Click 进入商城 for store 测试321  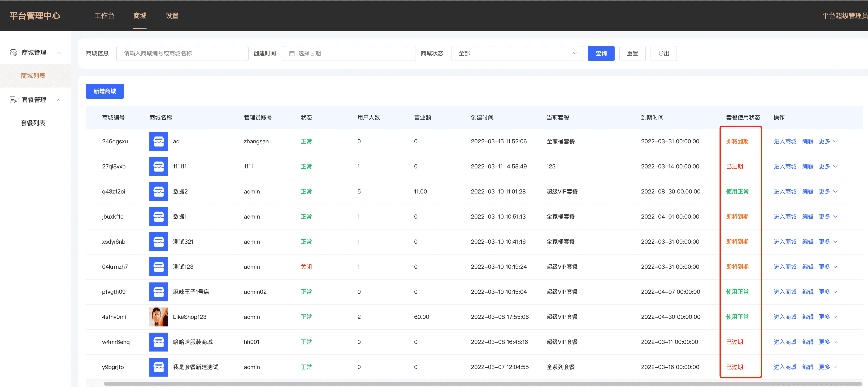point(785,242)
